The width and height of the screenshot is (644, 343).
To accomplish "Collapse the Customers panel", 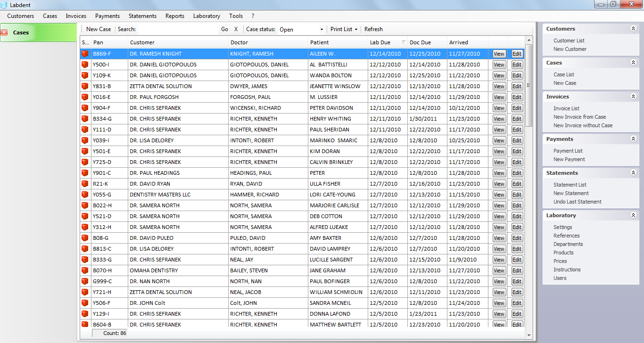I will (633, 29).
